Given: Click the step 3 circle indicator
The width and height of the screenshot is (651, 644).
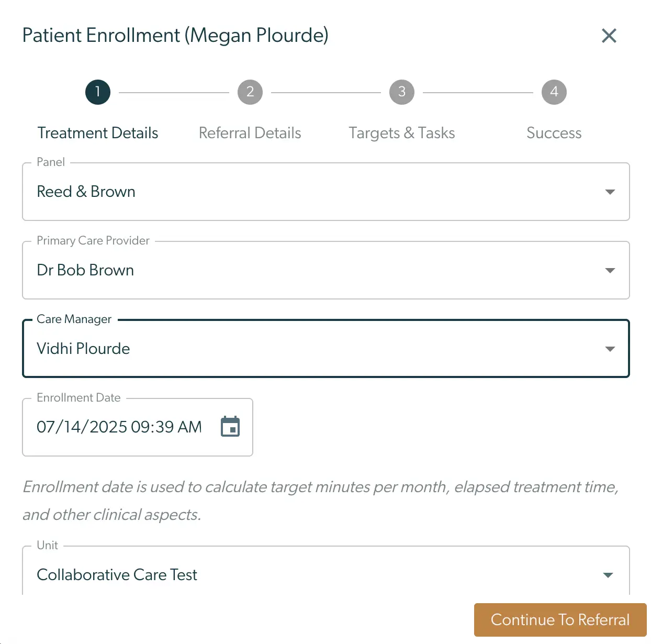Looking at the screenshot, I should pyautogui.click(x=401, y=92).
